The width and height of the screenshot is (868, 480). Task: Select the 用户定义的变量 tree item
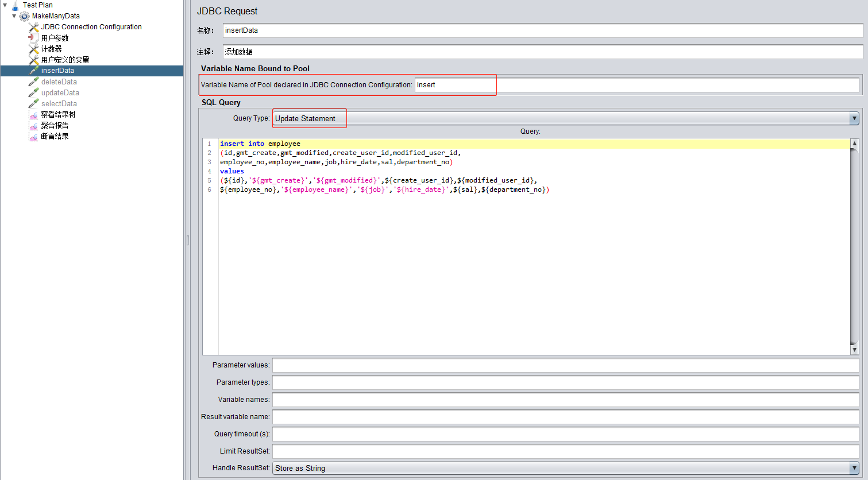pyautogui.click(x=65, y=60)
